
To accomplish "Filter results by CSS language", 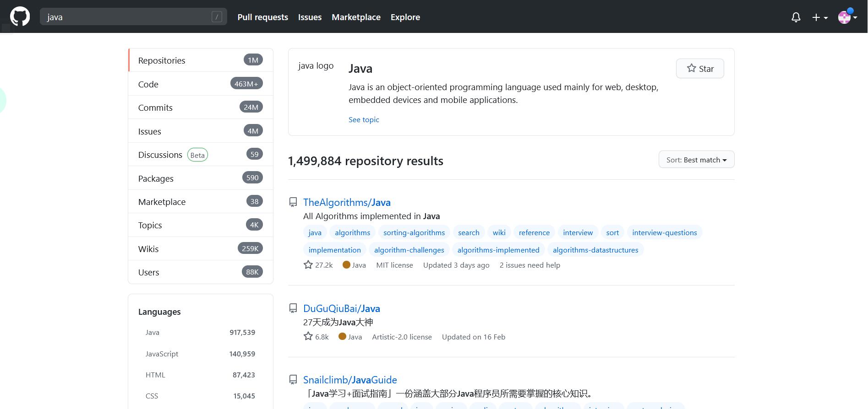I will [x=200, y=396].
